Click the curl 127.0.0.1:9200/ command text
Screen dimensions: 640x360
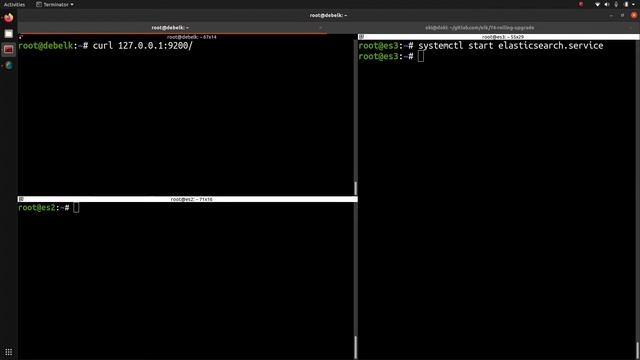point(142,45)
